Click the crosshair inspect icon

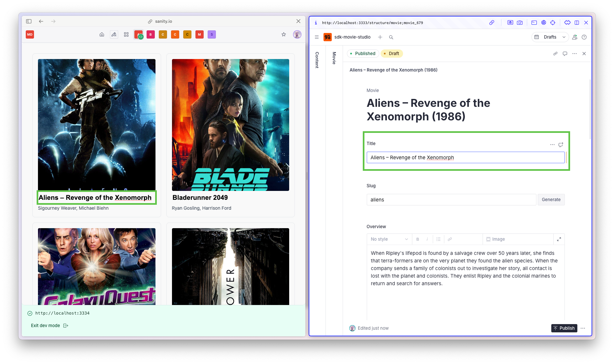553,22
